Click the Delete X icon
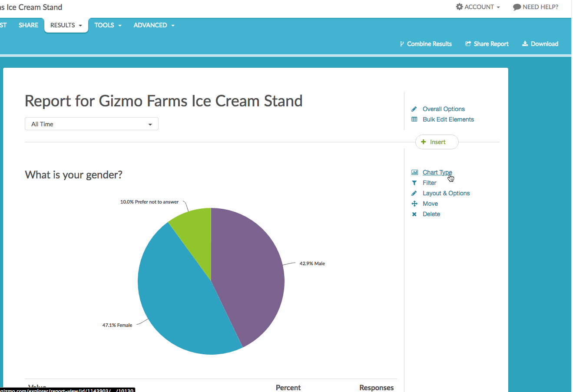This screenshot has height=392, width=573. coord(414,214)
